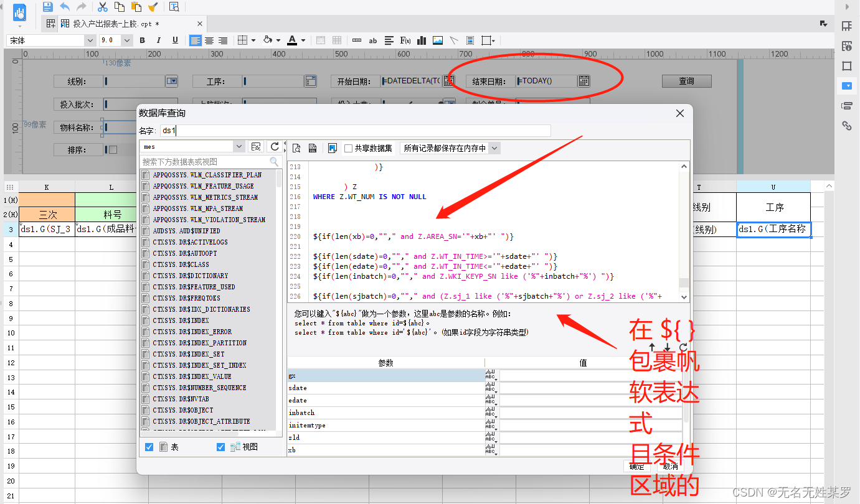This screenshot has height=504, width=860.
Task: Activate the format painter brush
Action: tap(153, 7)
